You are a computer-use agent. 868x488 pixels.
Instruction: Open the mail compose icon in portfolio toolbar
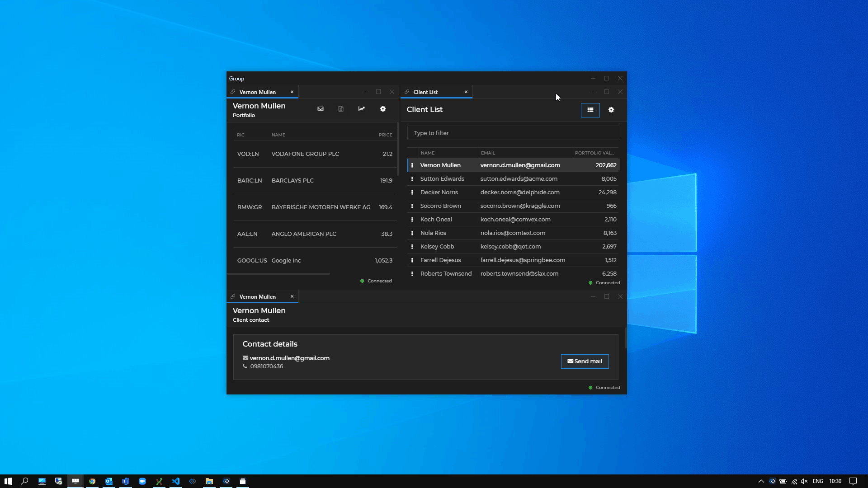click(321, 109)
